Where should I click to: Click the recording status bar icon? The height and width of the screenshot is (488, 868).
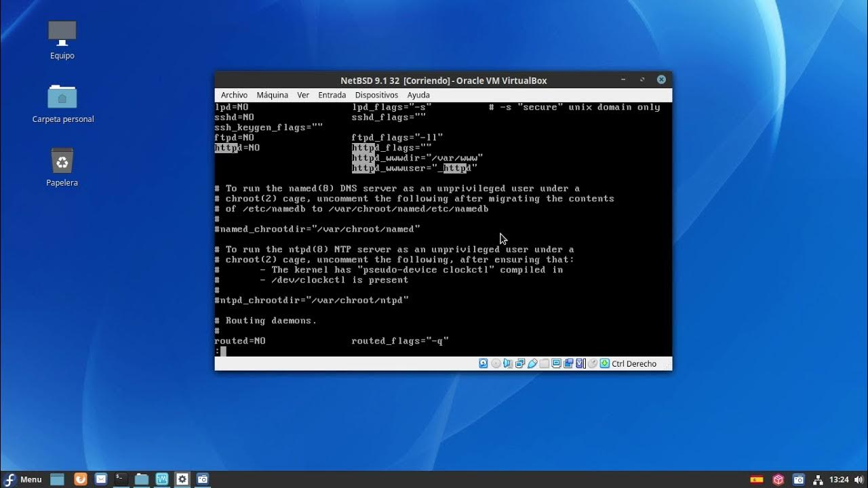click(x=568, y=363)
